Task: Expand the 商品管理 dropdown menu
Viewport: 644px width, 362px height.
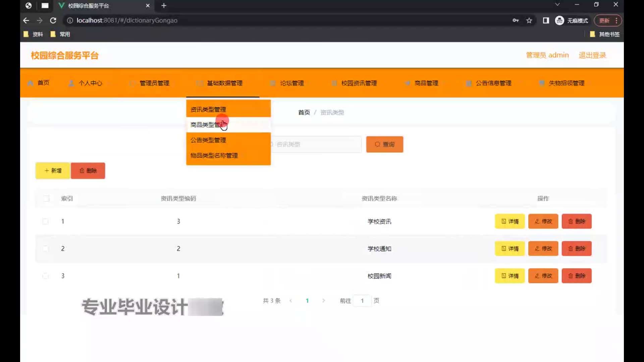Action: click(x=426, y=83)
